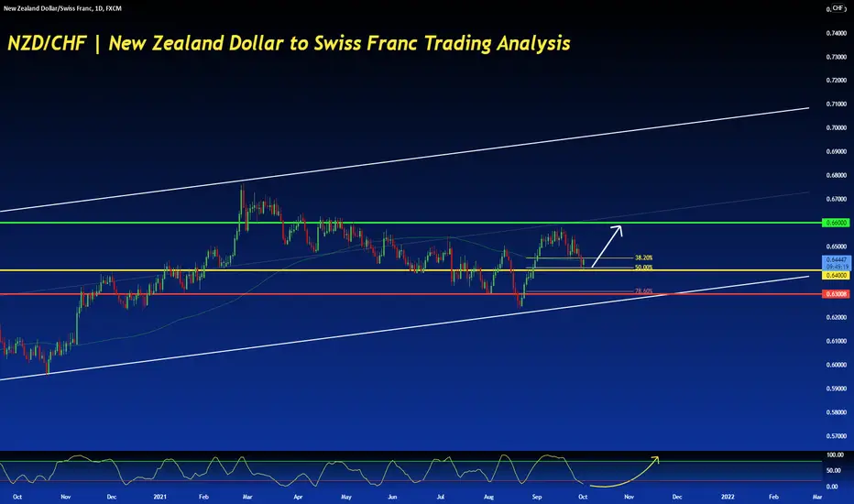Click the yellow chart title text "NZD/CHF | New Zealand Dollar to Swiss Franc Trading Analysis"
Viewport: 854px width, 504px height.
[289, 43]
